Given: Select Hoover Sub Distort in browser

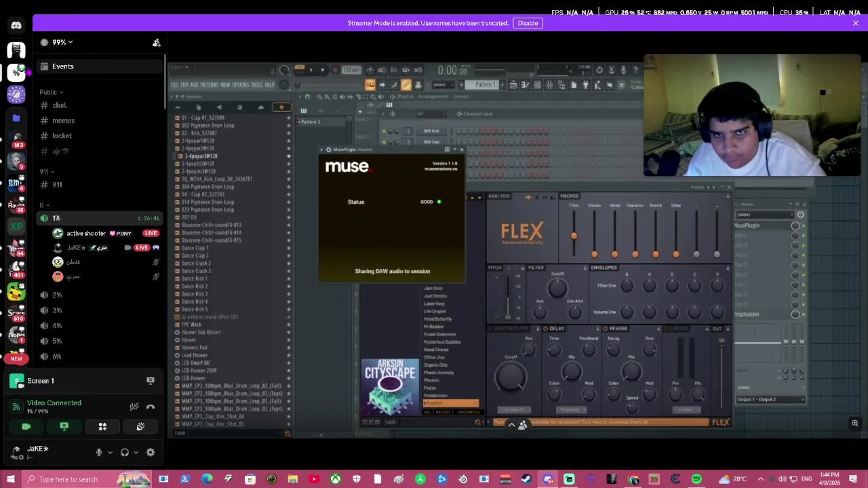Looking at the screenshot, I should pos(201,332).
